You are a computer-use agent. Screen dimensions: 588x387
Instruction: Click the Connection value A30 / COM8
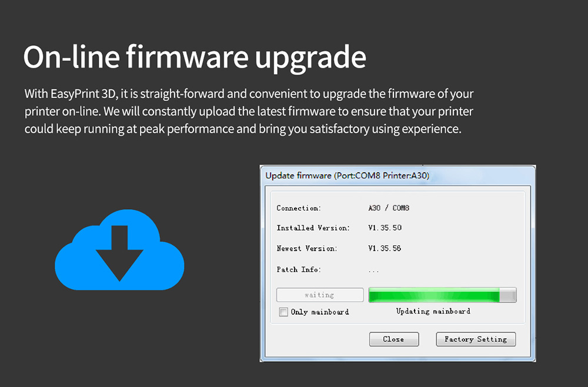389,208
